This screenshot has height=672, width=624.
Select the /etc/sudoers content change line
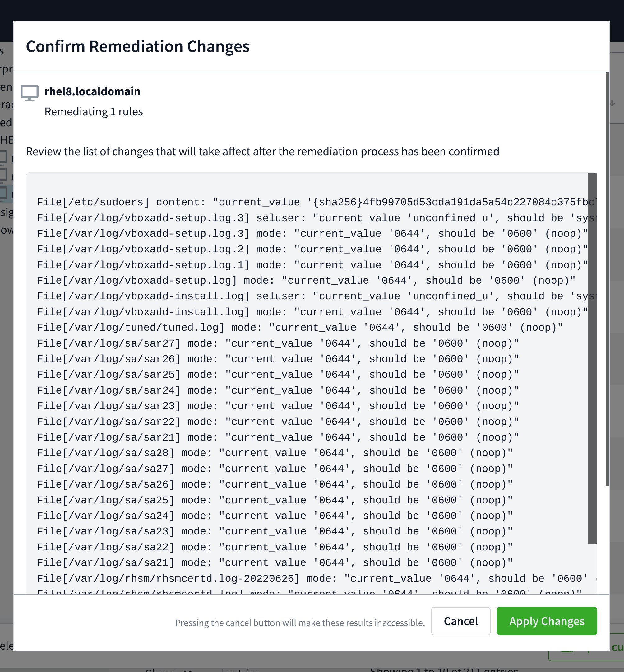click(x=314, y=202)
